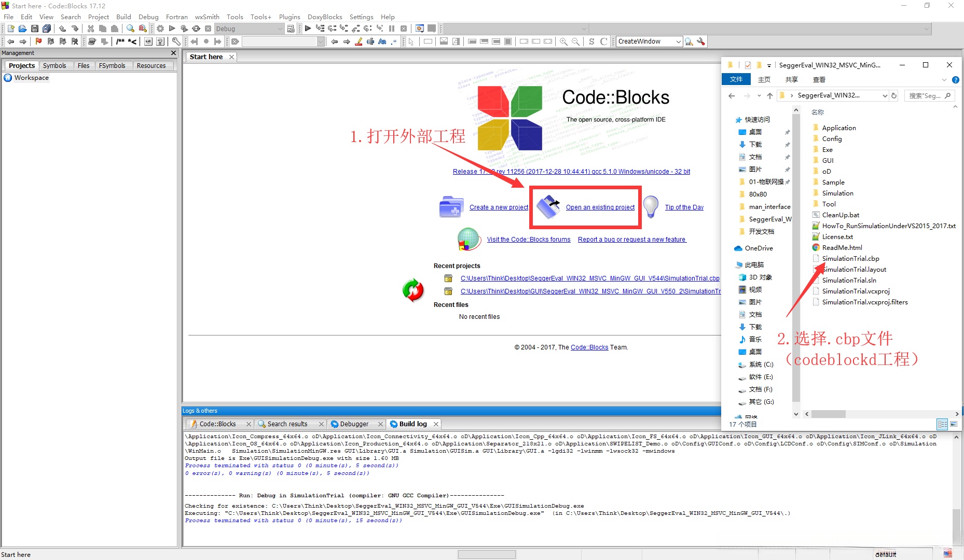Click Open an existing project link
Screen dimensions: 964x560
(600, 207)
